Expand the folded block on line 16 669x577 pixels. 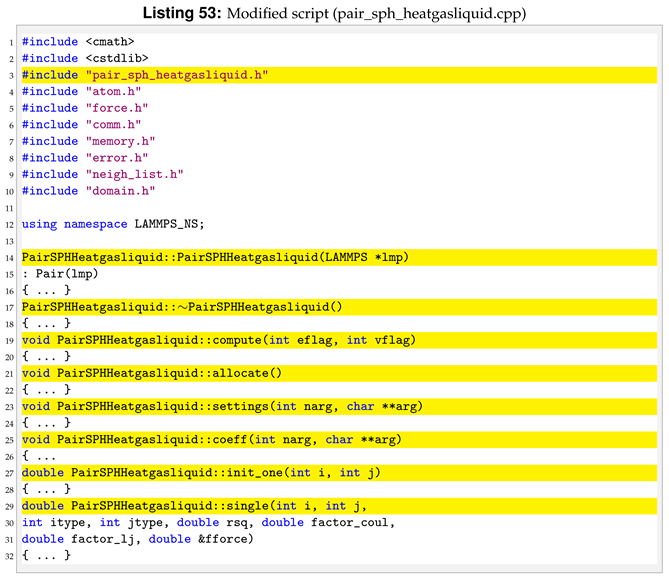tap(46, 290)
